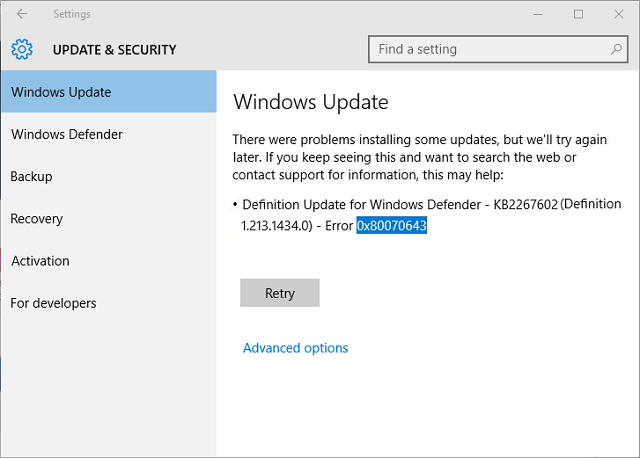The height and width of the screenshot is (458, 640).
Task: Click the UPDATE & SECURITY header title
Action: (115, 50)
